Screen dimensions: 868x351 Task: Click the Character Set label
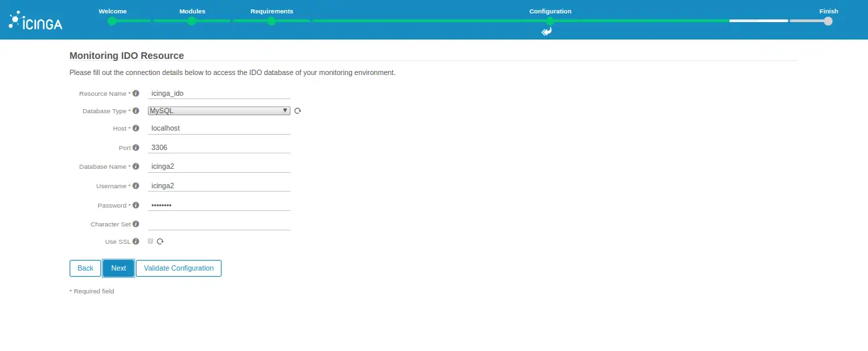pos(110,224)
